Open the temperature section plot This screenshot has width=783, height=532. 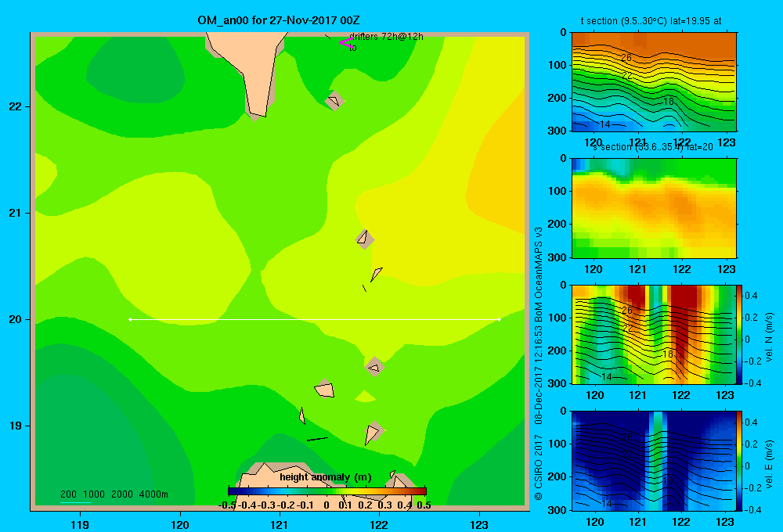[x=654, y=82]
